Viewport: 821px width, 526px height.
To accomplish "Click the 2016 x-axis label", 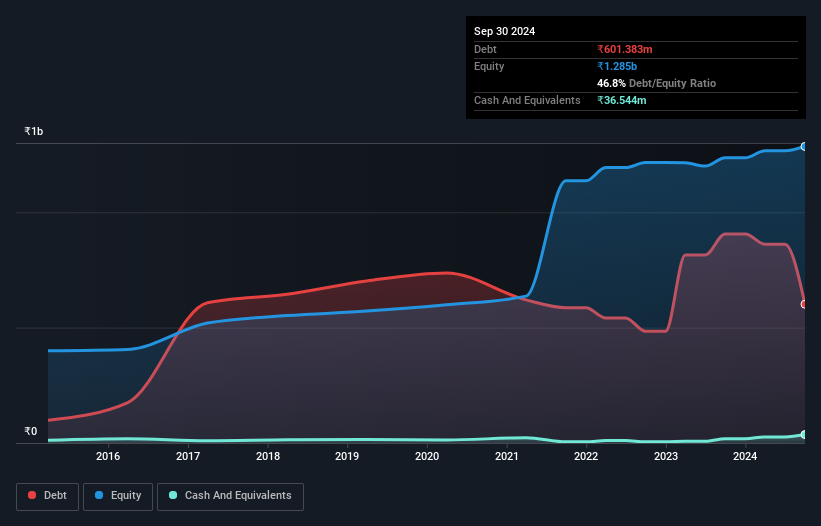I will [108, 456].
